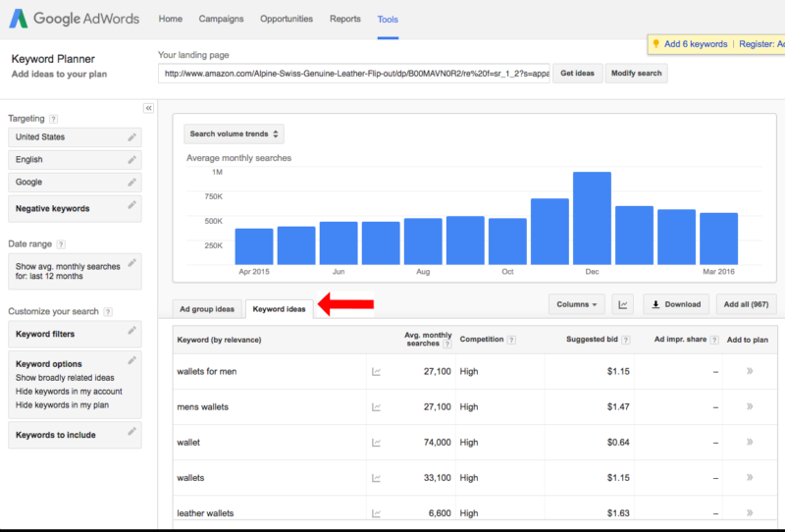Open Customize your search help icon
Viewport: 785px width, 532px height.
pos(108,311)
